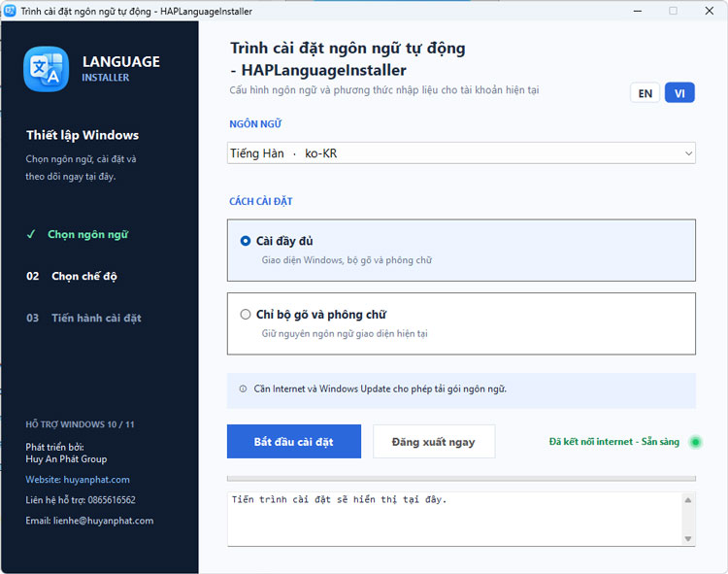Open the Tiếng Hàn ko-KR language dropdown
Viewport: 728px width, 574px height.
(461, 153)
